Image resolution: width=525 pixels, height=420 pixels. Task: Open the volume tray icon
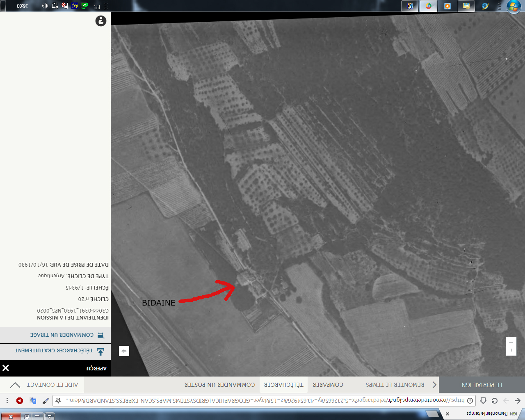[45, 6]
